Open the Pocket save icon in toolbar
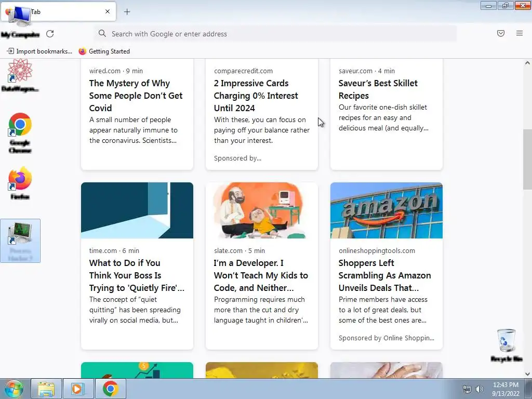 [x=500, y=33]
